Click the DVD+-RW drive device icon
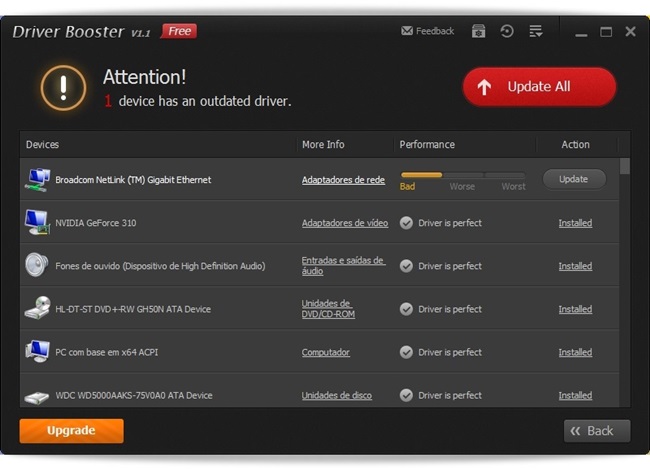 point(37,308)
